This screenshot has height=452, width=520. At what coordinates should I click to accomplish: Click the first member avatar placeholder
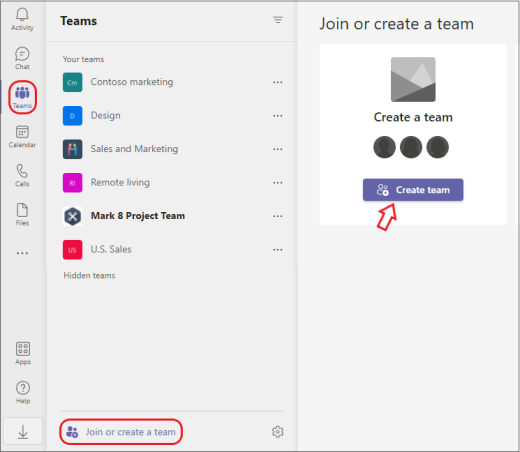click(x=384, y=147)
